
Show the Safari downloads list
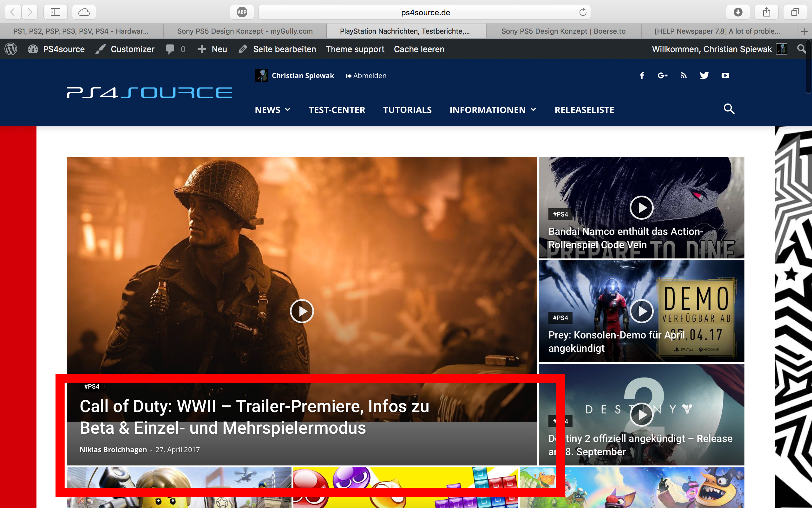[738, 12]
